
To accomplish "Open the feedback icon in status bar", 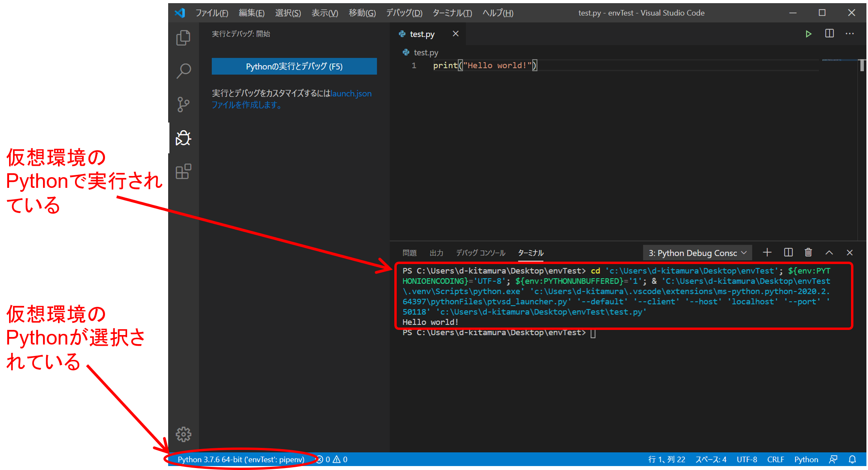I will 833,459.
